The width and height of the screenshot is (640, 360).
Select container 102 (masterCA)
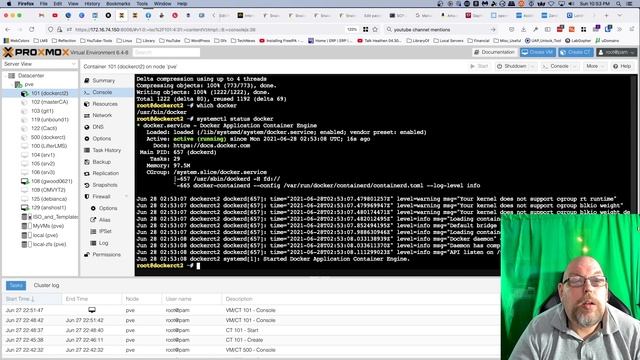tap(49, 102)
